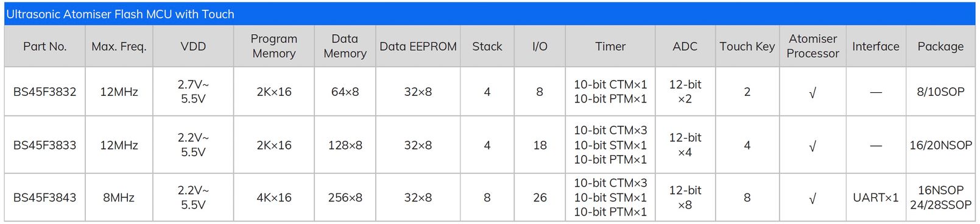The height and width of the screenshot is (224, 980).
Task: Select the Touch Key column header
Action: click(747, 46)
